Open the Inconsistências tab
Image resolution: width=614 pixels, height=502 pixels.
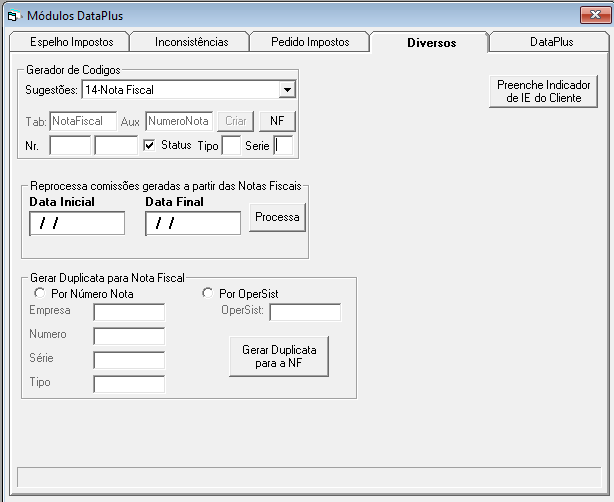click(191, 42)
